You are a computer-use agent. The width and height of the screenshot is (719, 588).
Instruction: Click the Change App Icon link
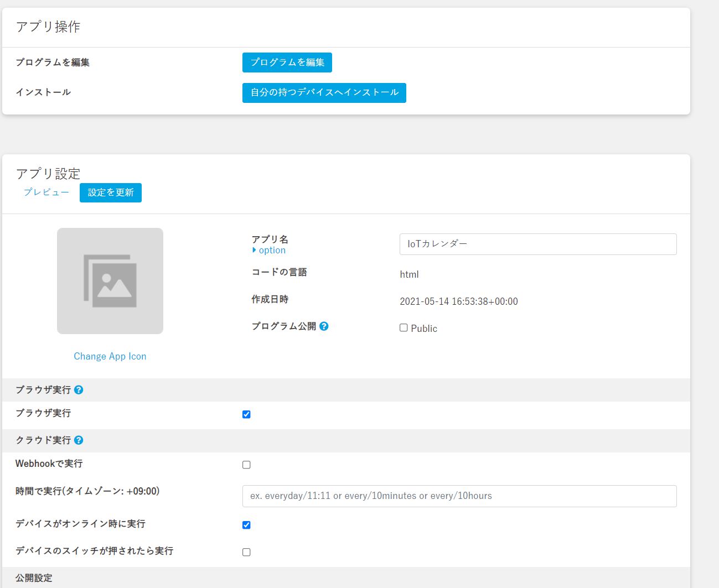(x=110, y=357)
